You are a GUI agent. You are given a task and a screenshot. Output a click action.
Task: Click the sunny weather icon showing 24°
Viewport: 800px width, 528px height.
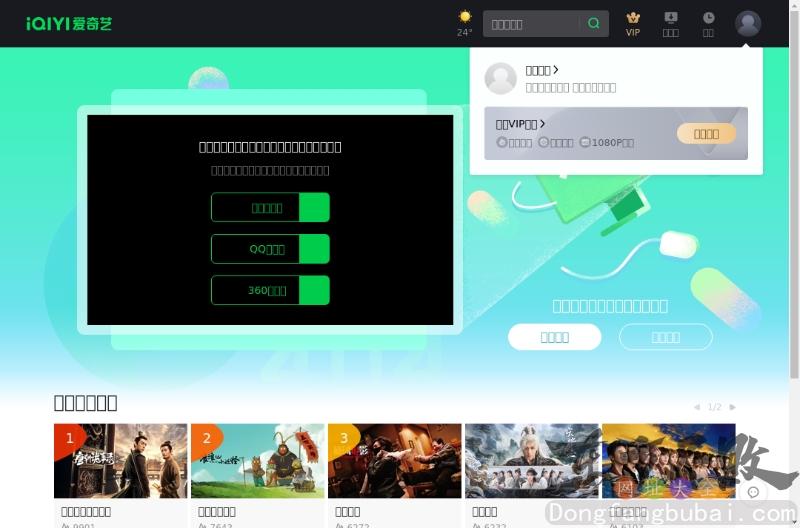(x=465, y=17)
